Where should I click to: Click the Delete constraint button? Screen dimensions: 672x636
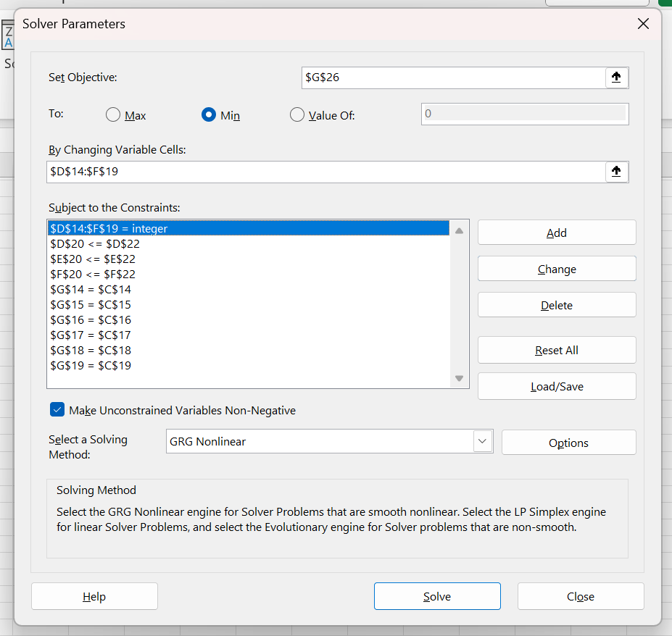[x=557, y=305]
